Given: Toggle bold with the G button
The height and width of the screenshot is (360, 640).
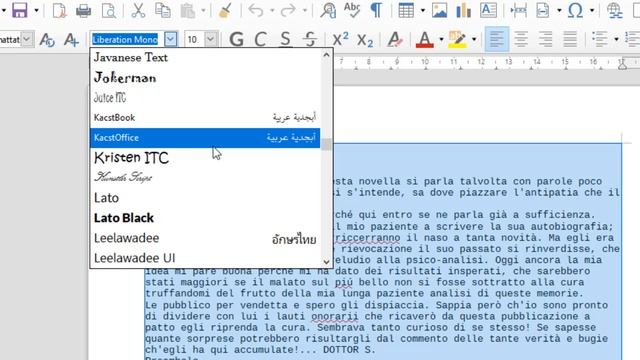Looking at the screenshot, I should click(236, 40).
